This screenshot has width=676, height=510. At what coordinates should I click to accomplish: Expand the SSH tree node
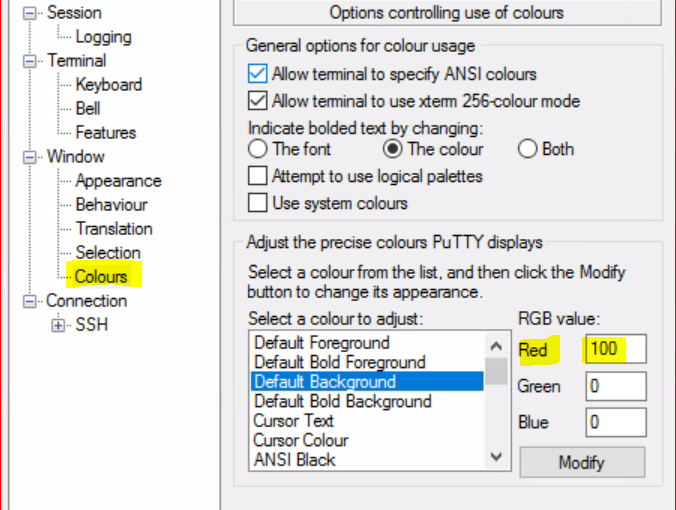[58, 325]
